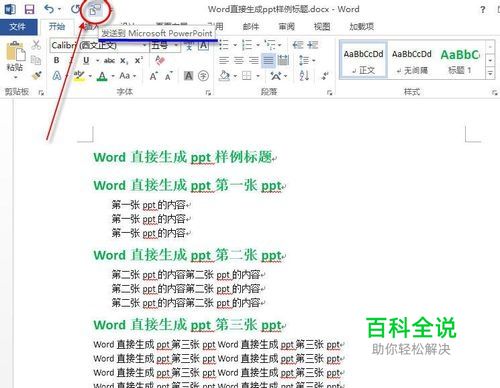The image size is (500, 388).
Task: Toggle justified alignment
Action: 268,60
